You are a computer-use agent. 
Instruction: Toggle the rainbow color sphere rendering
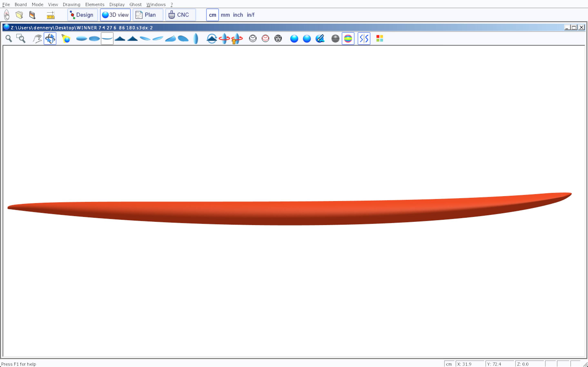click(348, 39)
